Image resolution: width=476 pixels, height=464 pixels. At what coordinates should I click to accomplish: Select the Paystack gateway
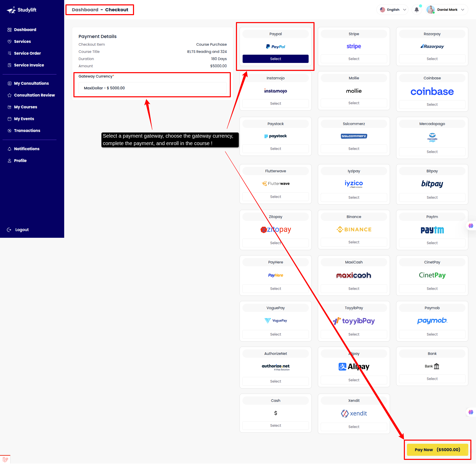click(x=275, y=149)
